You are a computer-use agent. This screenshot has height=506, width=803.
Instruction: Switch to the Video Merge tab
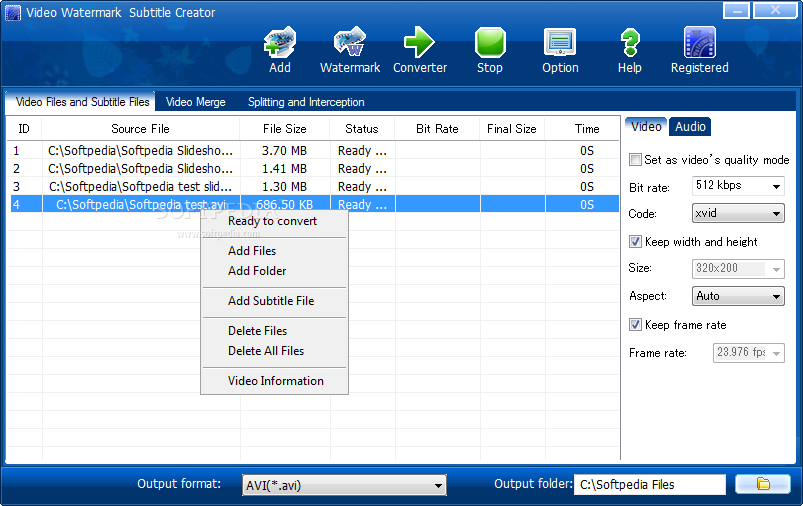pos(196,102)
